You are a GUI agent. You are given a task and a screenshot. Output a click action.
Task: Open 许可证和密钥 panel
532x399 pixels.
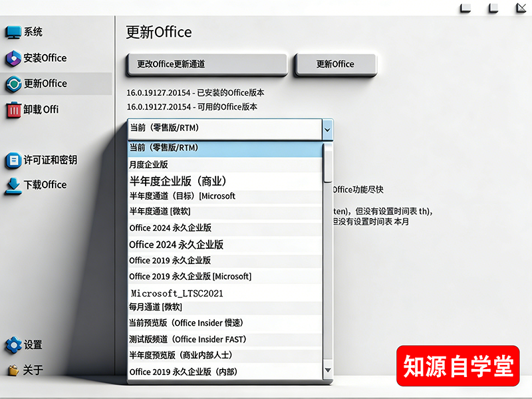click(x=49, y=160)
